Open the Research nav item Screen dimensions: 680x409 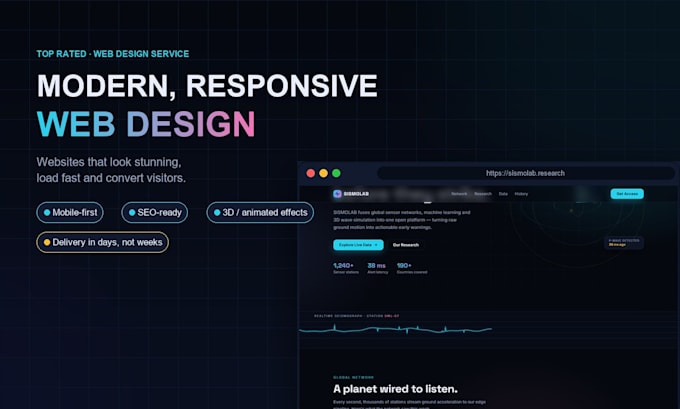pyautogui.click(x=483, y=194)
